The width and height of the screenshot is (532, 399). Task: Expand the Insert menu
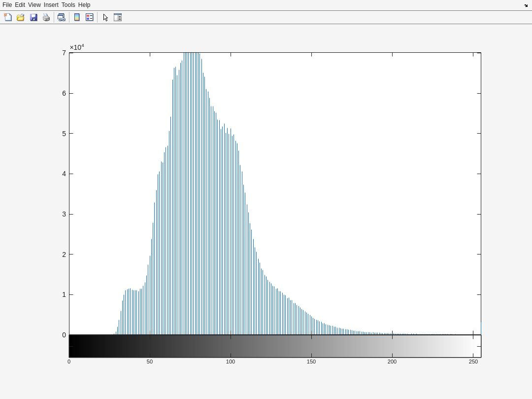point(51,5)
